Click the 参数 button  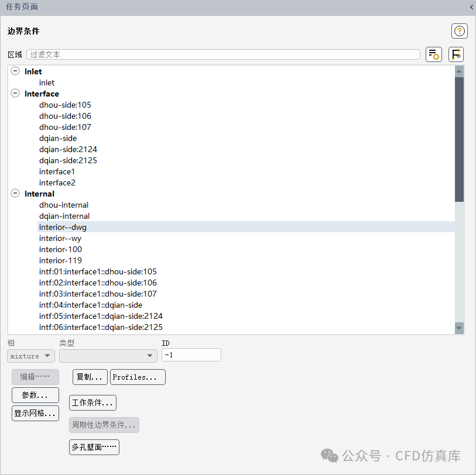35,395
